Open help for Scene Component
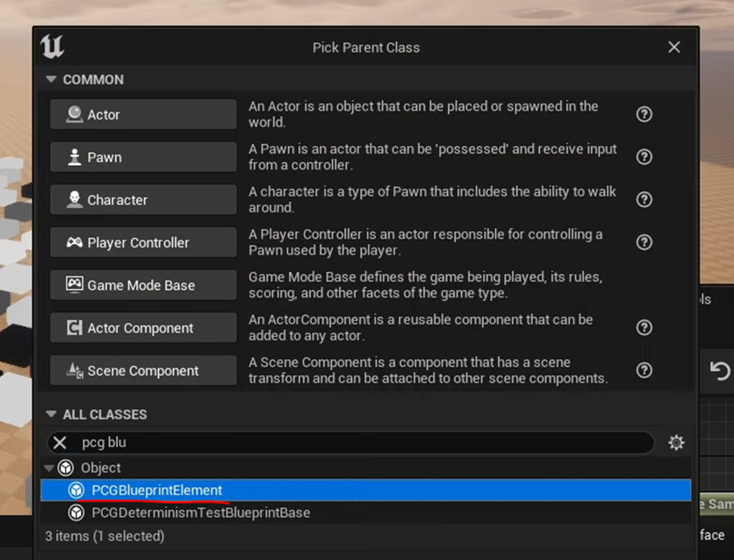Screen dimensions: 734x560 (x=644, y=370)
